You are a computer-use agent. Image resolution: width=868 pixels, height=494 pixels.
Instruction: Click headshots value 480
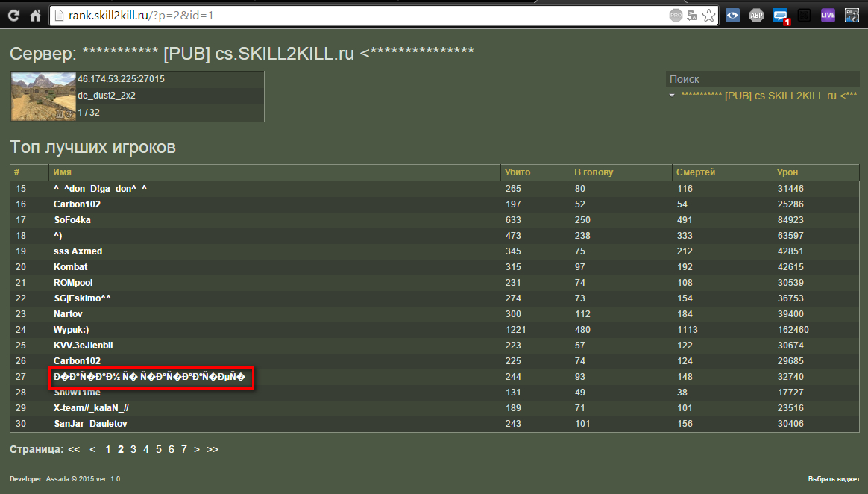(x=582, y=330)
